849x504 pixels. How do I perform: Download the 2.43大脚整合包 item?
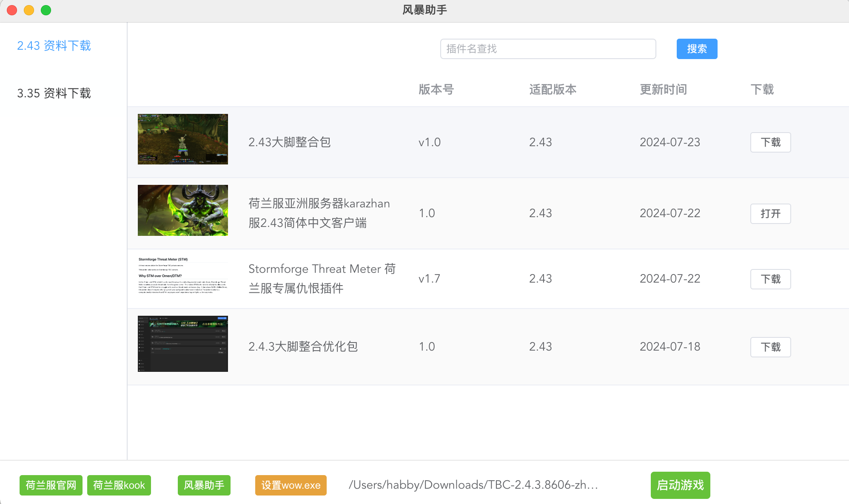coord(770,142)
